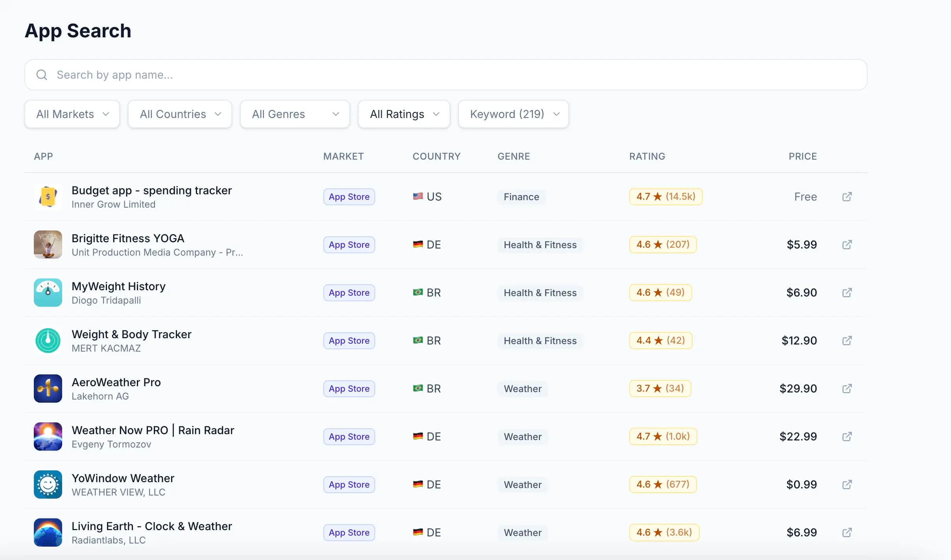Click the YoWindow Weather smiling sun icon
Screen dimensions: 951x560
[x=48, y=484]
